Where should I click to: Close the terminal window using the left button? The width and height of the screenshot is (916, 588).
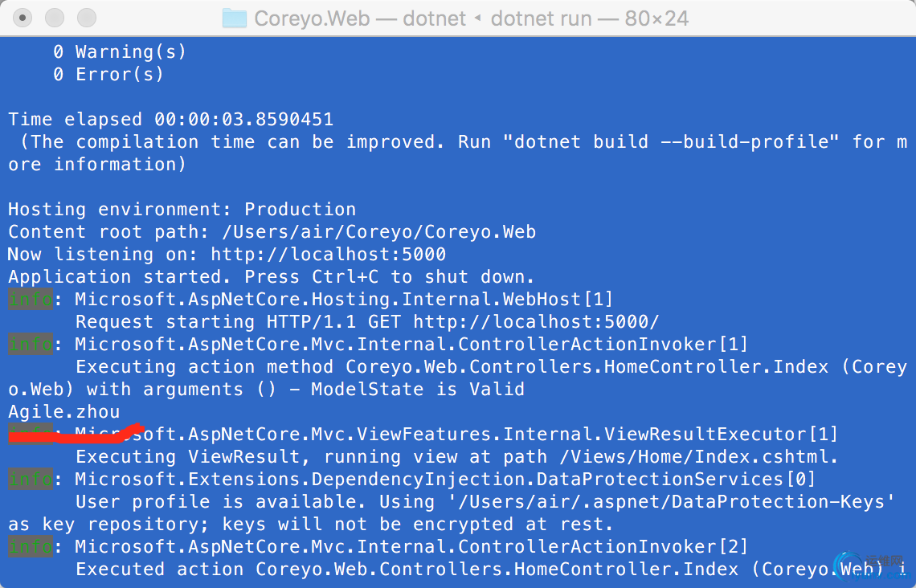click(x=22, y=18)
